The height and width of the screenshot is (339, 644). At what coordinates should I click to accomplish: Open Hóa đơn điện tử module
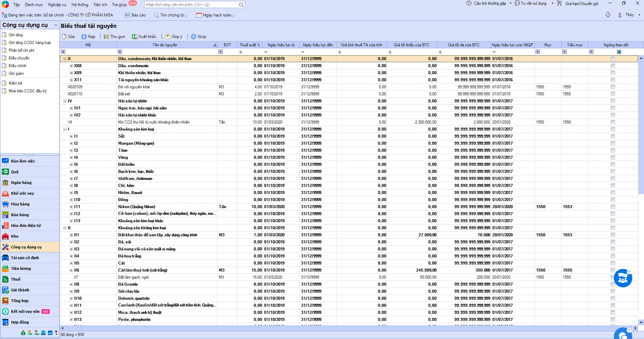point(26,226)
